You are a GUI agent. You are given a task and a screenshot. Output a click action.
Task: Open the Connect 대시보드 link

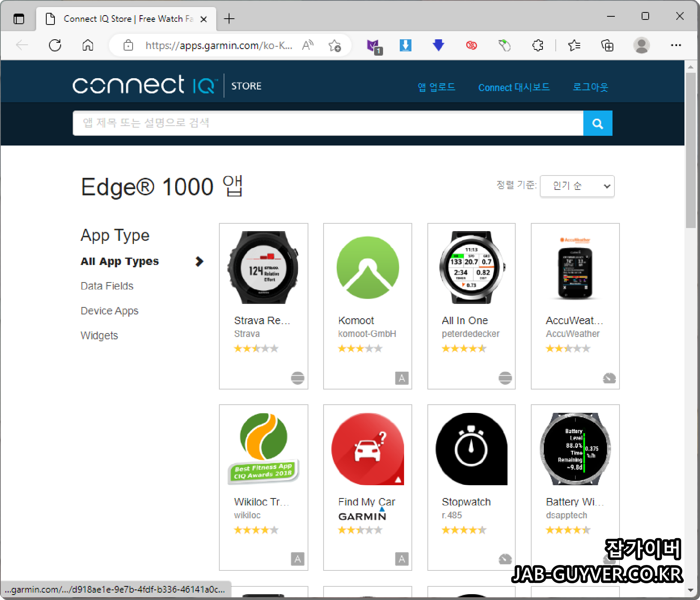[x=514, y=87]
